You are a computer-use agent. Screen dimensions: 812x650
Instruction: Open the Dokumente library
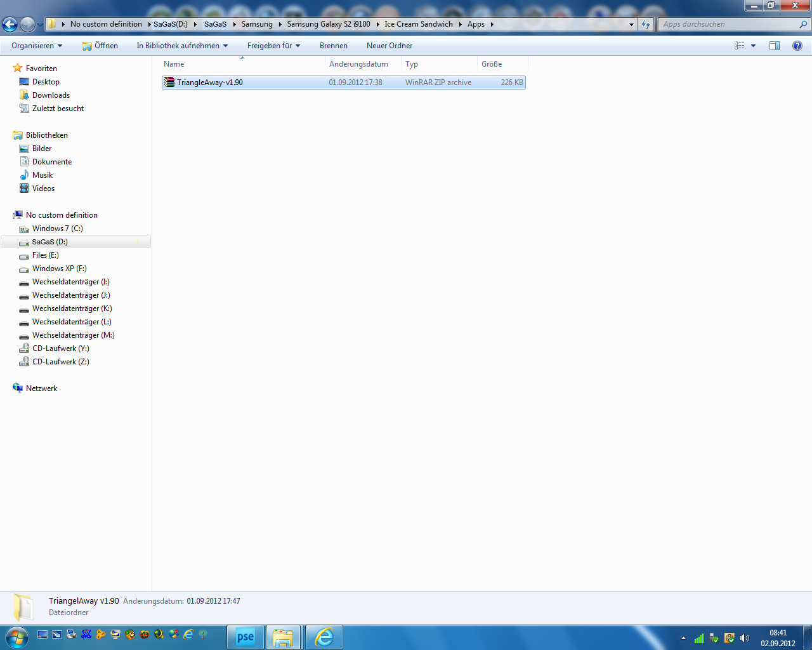point(52,162)
